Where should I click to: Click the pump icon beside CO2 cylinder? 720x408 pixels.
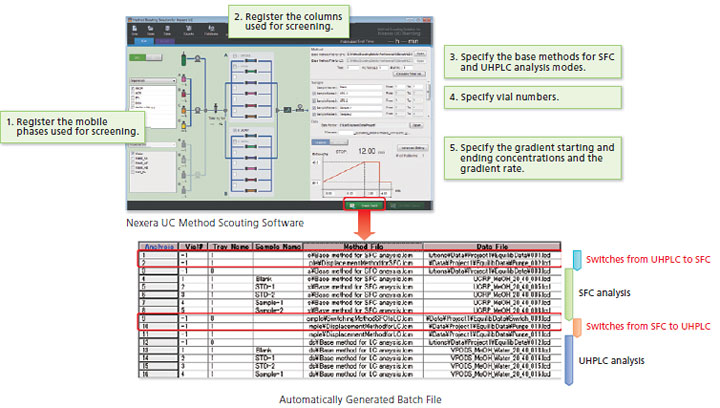pyautogui.click(x=197, y=58)
